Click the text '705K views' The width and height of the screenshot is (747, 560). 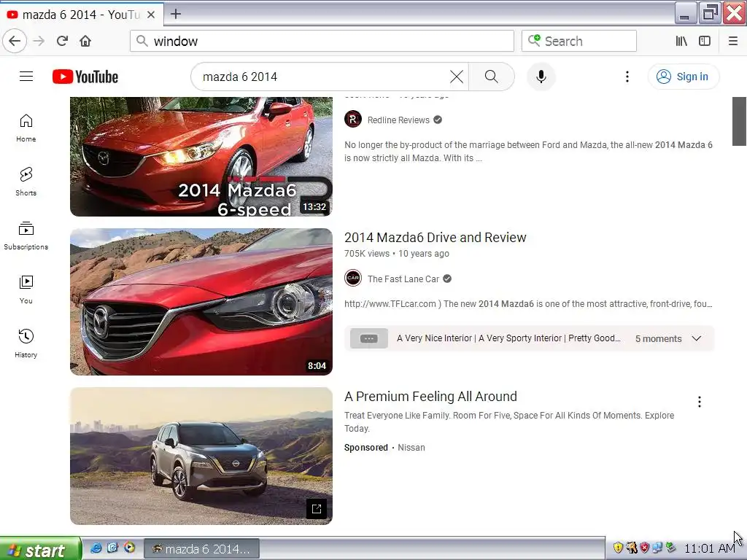tap(367, 254)
